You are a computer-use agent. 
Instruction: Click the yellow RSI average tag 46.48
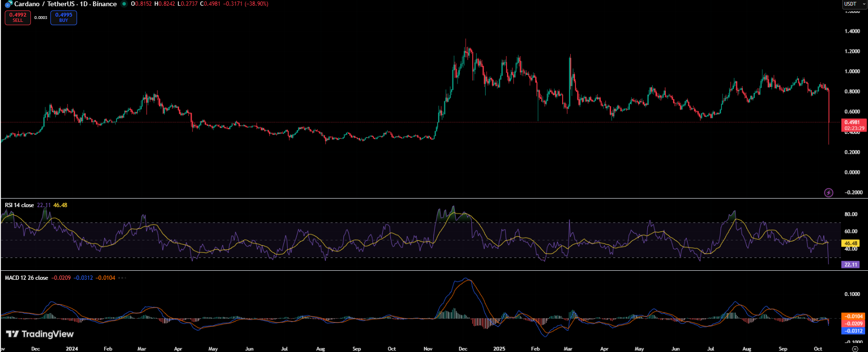coord(850,243)
